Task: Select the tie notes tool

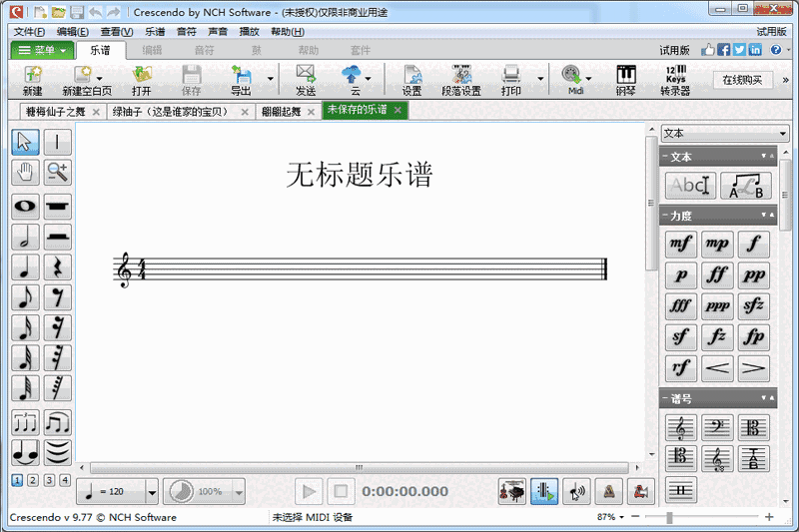Action: [25, 452]
